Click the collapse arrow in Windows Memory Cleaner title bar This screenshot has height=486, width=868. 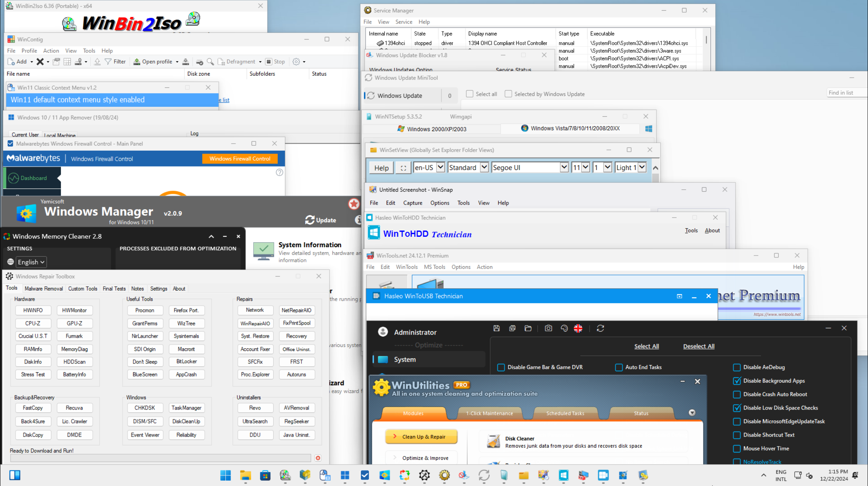(x=211, y=236)
